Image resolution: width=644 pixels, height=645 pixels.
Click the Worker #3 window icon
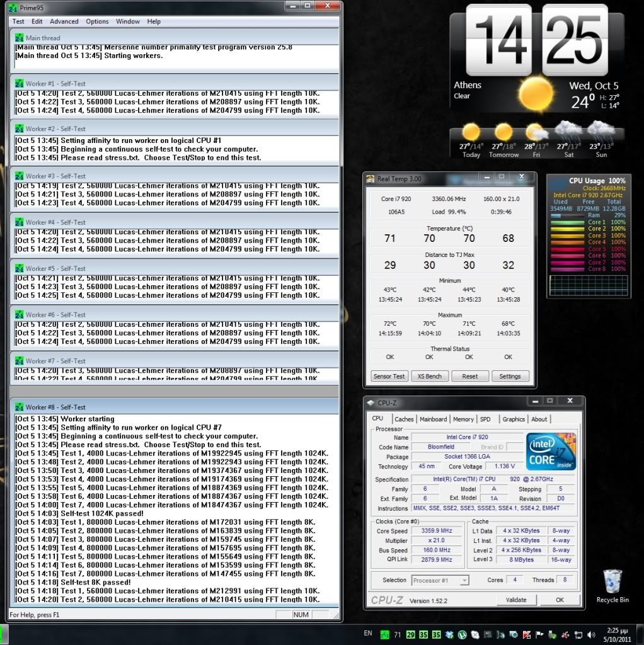coord(20,176)
